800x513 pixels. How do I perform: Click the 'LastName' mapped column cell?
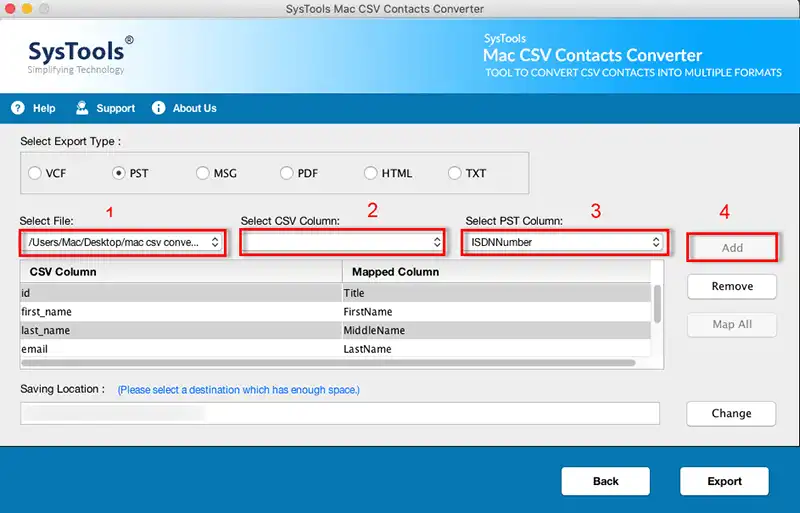[x=496, y=349]
